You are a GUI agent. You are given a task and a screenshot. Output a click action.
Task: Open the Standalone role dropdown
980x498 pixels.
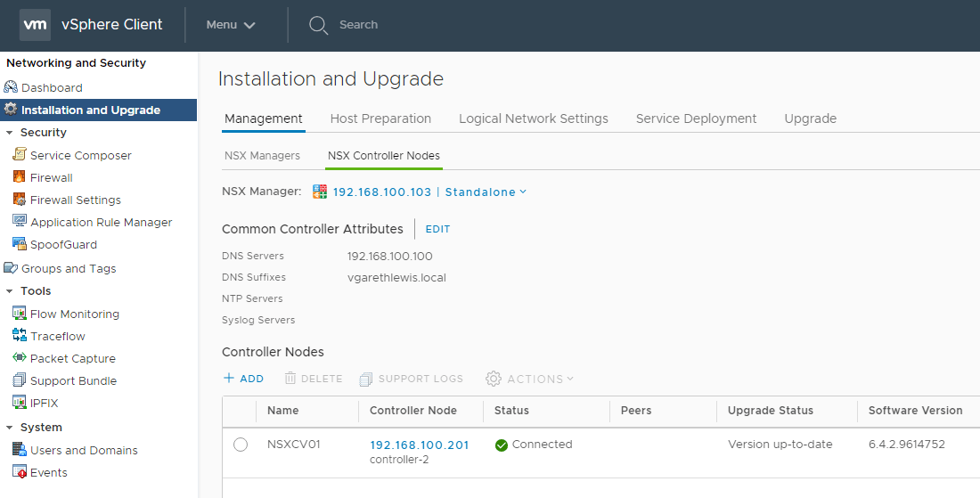click(x=486, y=192)
